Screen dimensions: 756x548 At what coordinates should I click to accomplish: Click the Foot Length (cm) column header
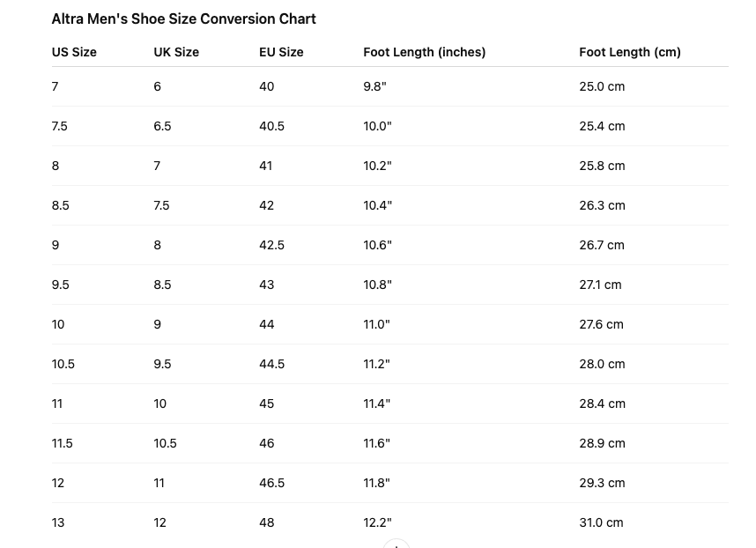coord(629,52)
